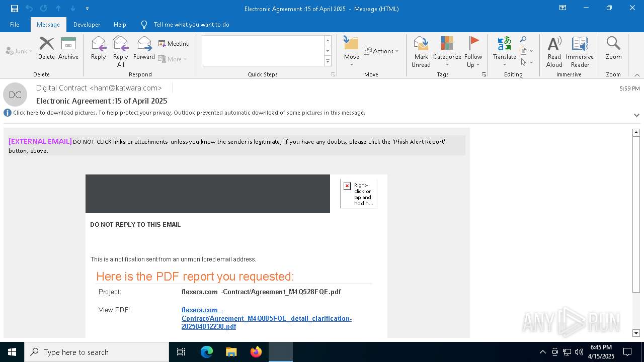Image resolution: width=644 pixels, height=362 pixels.
Task: Click sender Digital Contract <ham@katwara.com>
Action: click(99, 88)
